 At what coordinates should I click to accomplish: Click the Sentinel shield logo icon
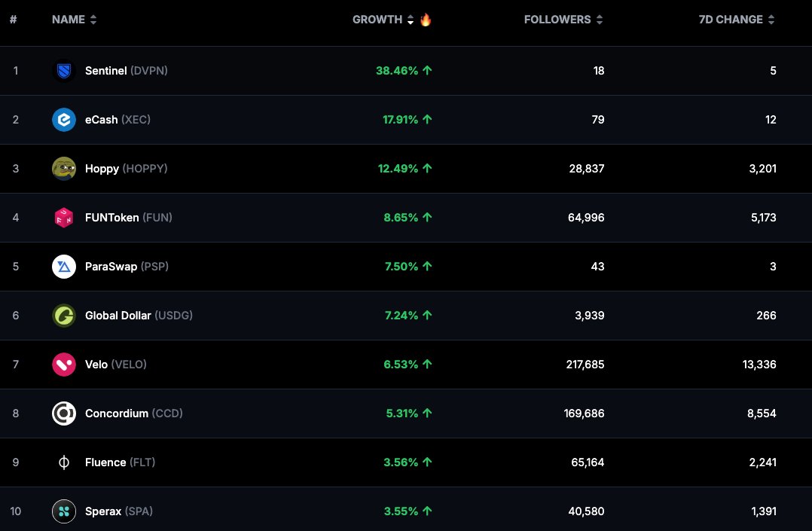[64, 71]
